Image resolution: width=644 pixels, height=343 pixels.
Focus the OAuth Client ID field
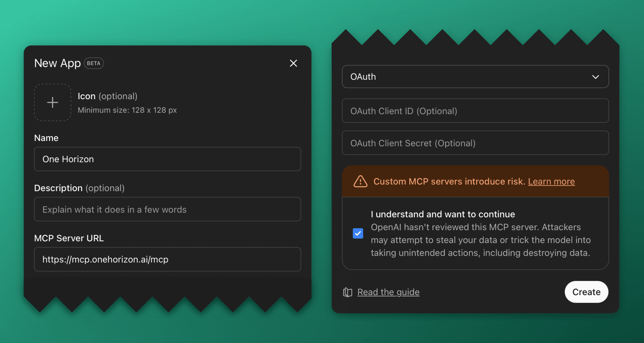click(475, 111)
